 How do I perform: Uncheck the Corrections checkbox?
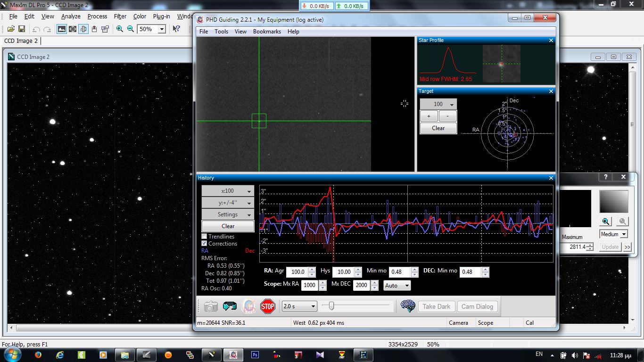[204, 244]
